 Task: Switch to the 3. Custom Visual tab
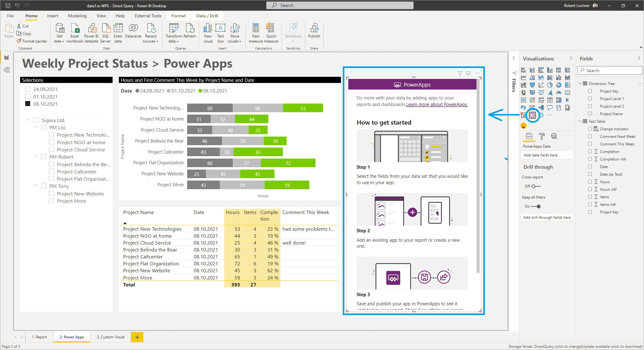[x=110, y=337]
